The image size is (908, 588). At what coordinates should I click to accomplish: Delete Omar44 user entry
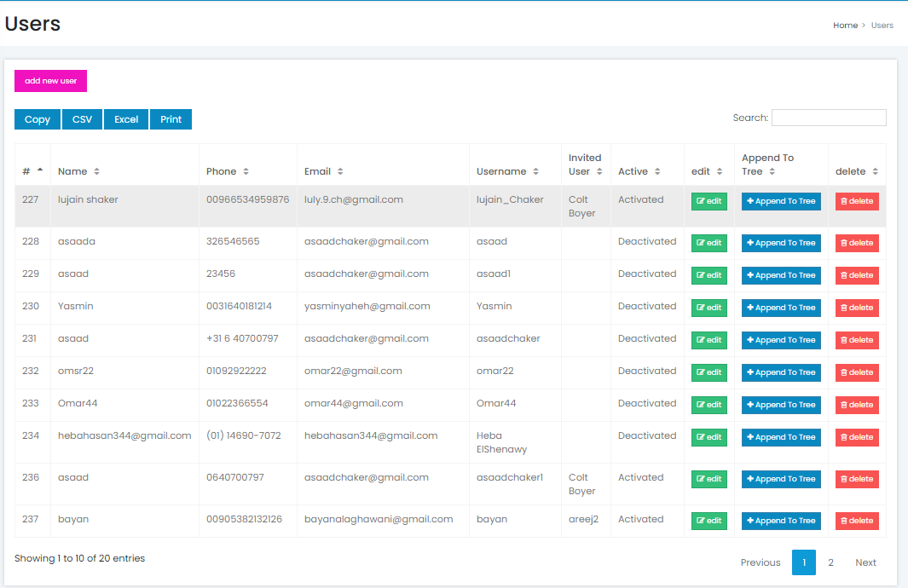[x=857, y=405]
